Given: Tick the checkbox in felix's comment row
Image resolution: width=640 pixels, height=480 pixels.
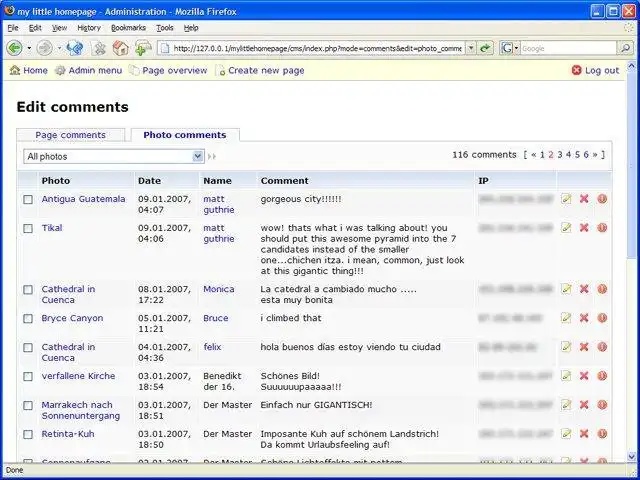Looking at the screenshot, I should coord(28,347).
